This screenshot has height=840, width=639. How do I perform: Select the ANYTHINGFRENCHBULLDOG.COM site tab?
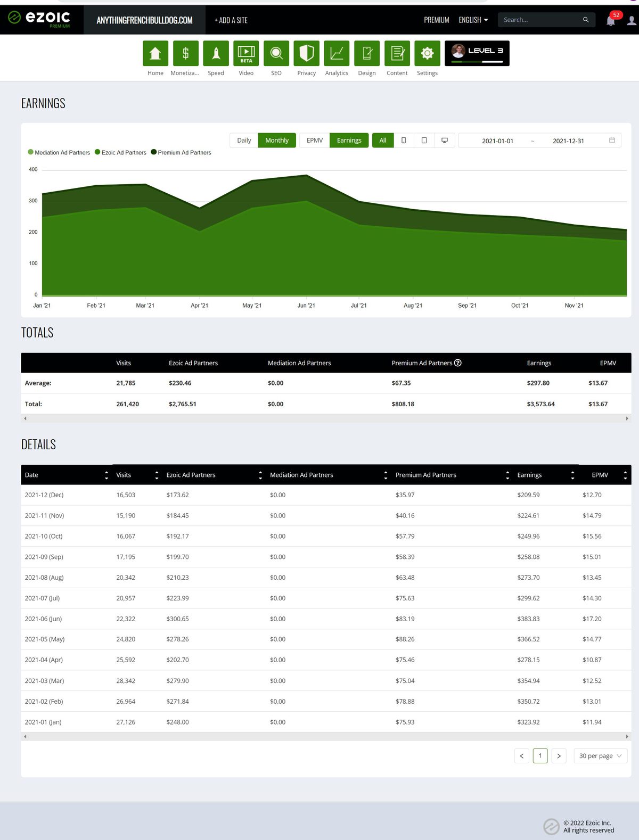[144, 20]
